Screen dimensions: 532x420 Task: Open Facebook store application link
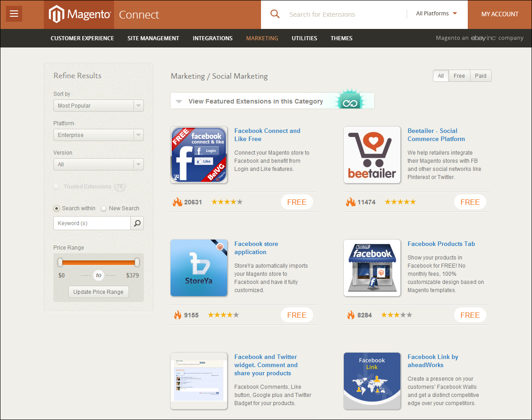256,248
